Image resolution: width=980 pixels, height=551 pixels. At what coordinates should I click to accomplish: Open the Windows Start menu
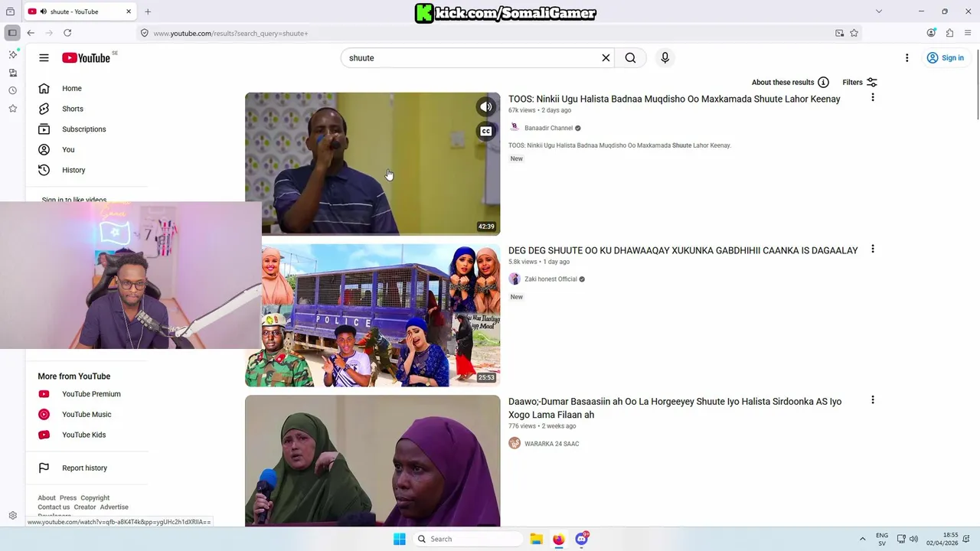click(x=399, y=539)
